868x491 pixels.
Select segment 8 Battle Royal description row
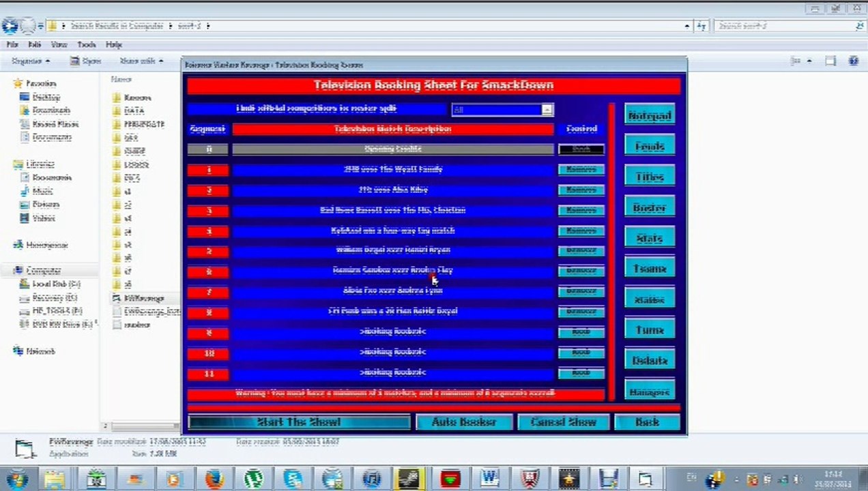[392, 312]
